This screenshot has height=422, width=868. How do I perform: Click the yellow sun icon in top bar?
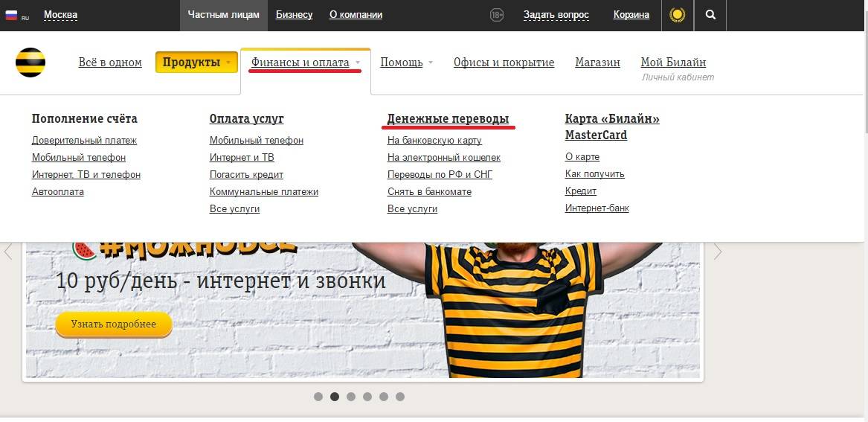tap(677, 15)
